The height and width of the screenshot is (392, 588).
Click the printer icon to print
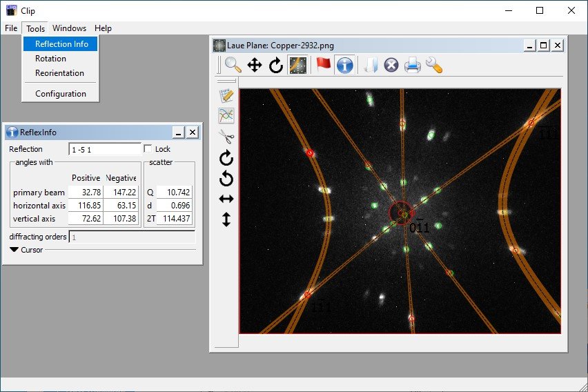[413, 66]
